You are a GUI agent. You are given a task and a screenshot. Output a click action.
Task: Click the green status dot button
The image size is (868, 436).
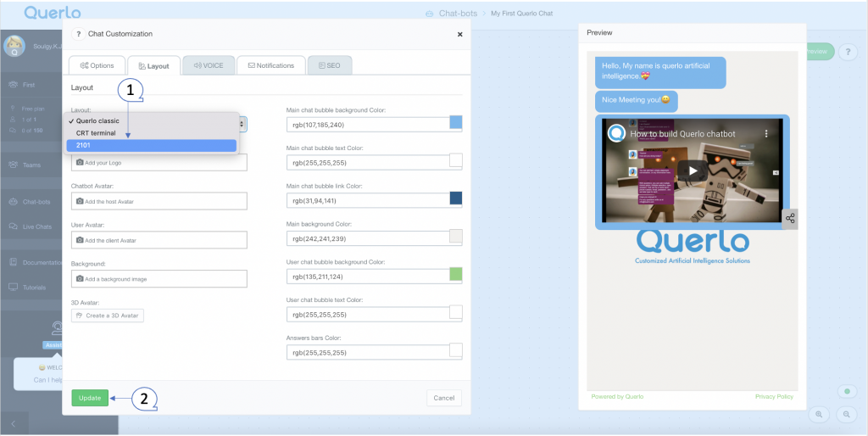(x=847, y=392)
